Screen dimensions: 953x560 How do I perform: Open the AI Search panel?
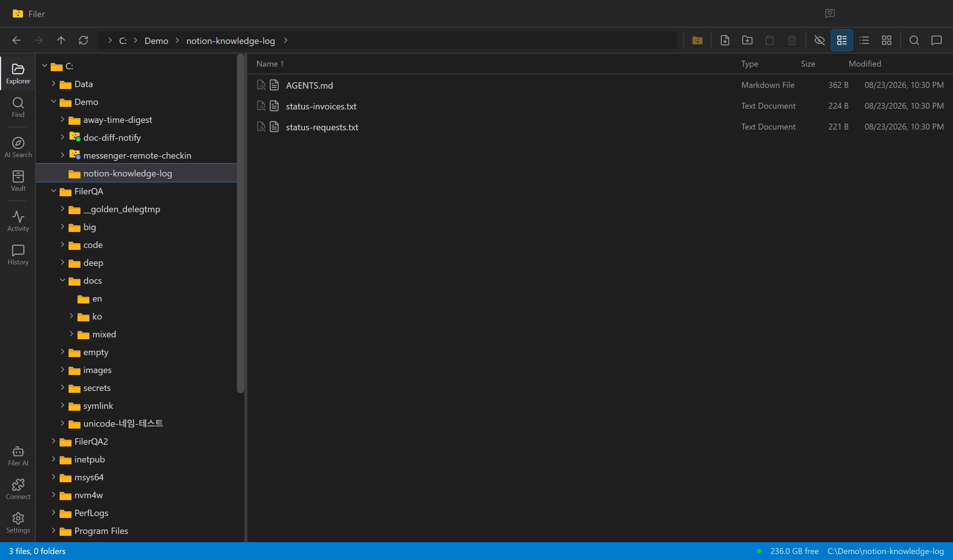tap(18, 148)
